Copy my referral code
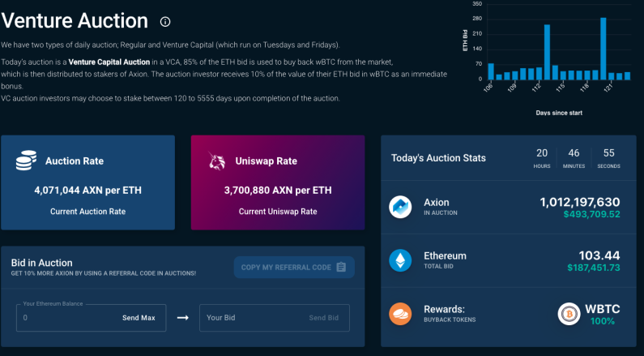The height and width of the screenshot is (356, 644). point(294,268)
